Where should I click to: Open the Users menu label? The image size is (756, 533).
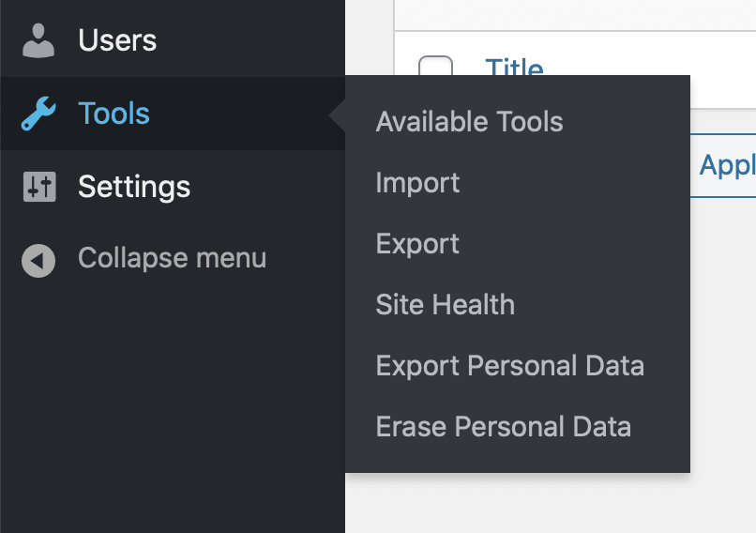tap(117, 40)
